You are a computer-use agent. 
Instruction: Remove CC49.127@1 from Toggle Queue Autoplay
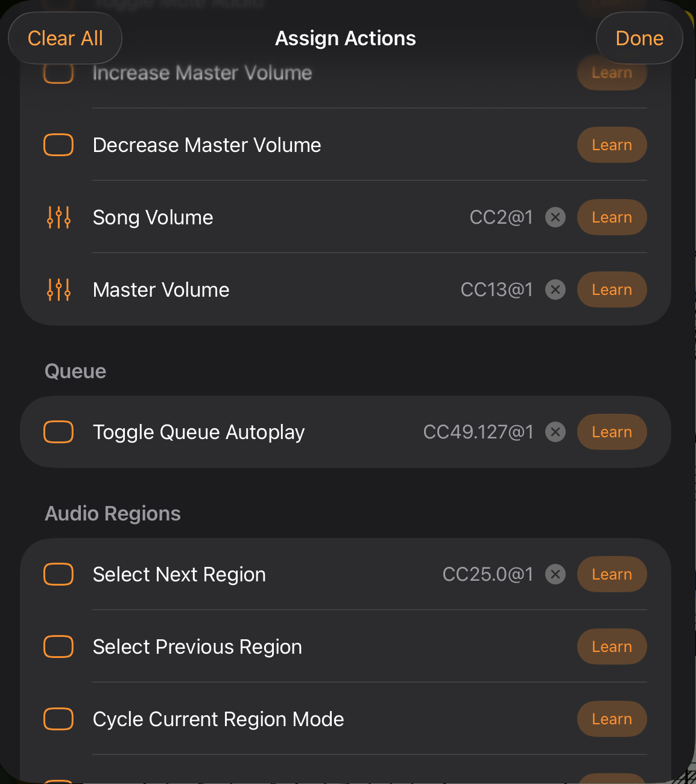pos(555,432)
